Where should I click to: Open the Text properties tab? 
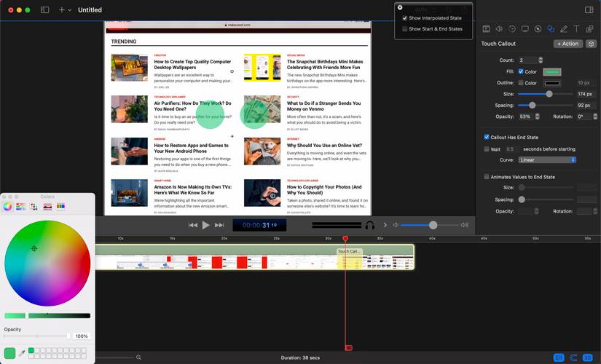(576, 28)
